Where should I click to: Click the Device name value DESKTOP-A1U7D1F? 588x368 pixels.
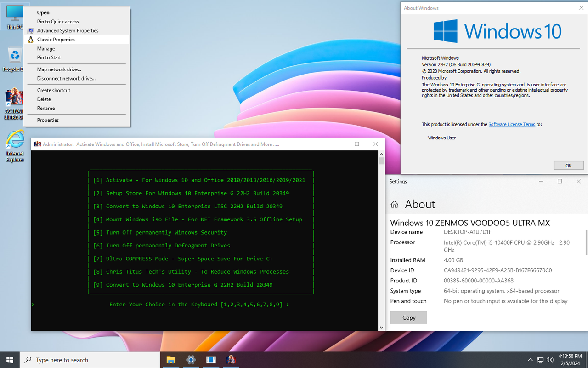[468, 232]
